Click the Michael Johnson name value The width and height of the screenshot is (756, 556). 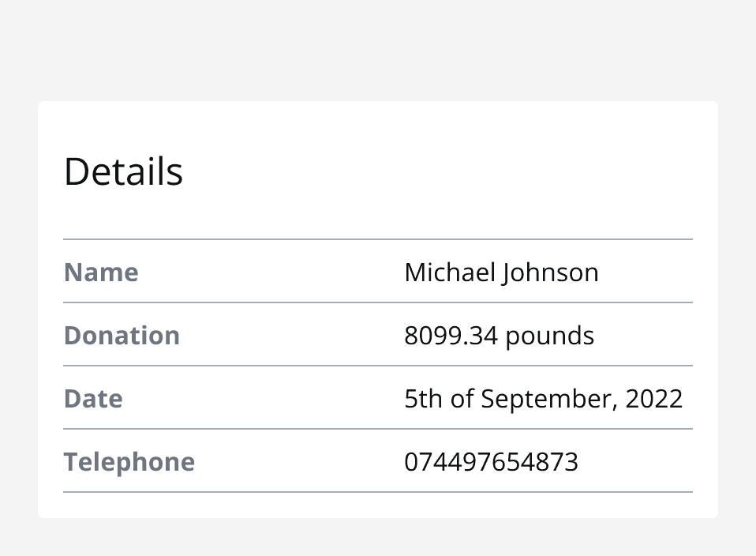501,272
